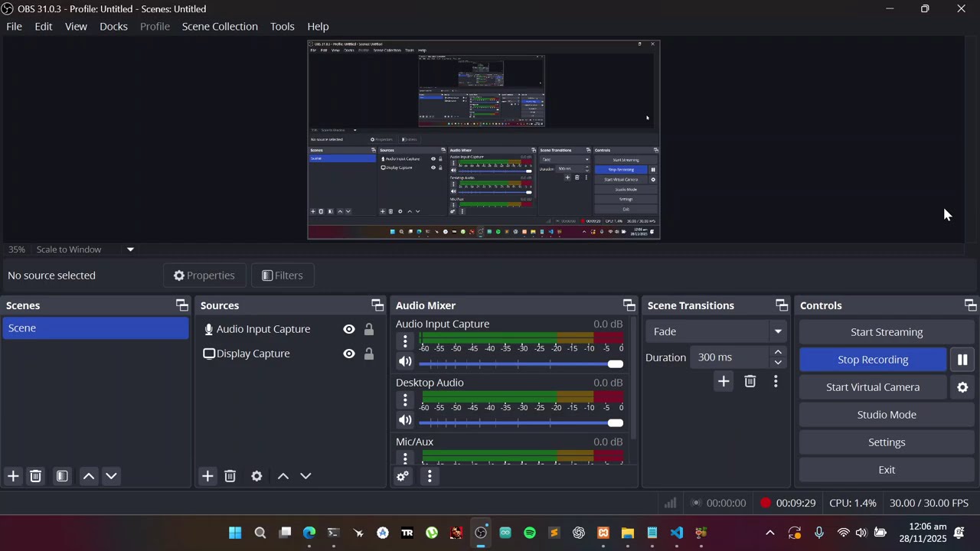This screenshot has width=980, height=551.
Task: Toggle Studio Mode
Action: point(887,415)
